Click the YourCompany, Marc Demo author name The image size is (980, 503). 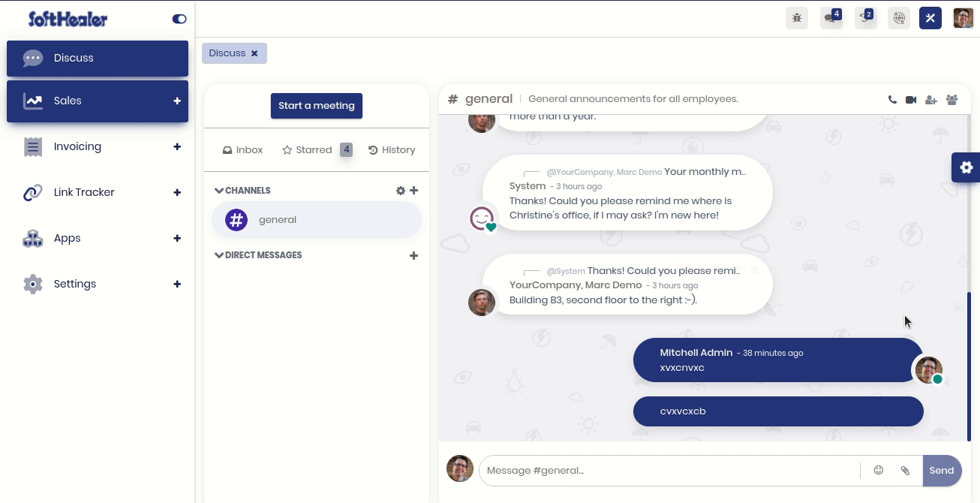pyautogui.click(x=576, y=285)
